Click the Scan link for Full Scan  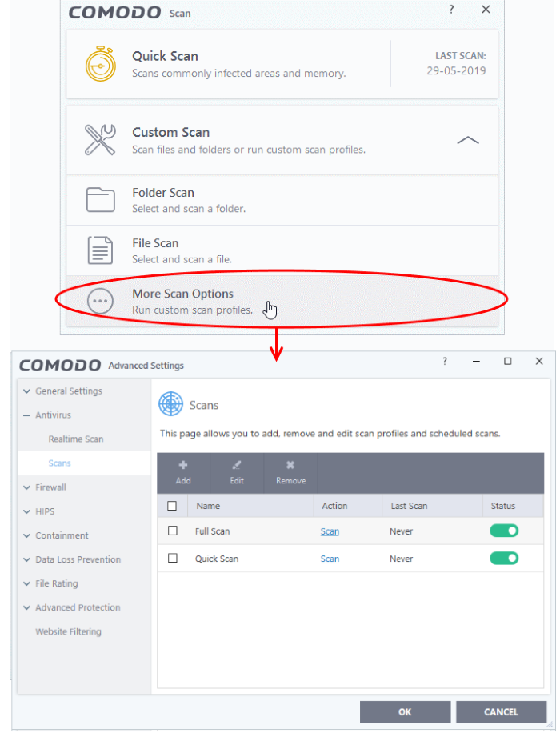click(330, 531)
